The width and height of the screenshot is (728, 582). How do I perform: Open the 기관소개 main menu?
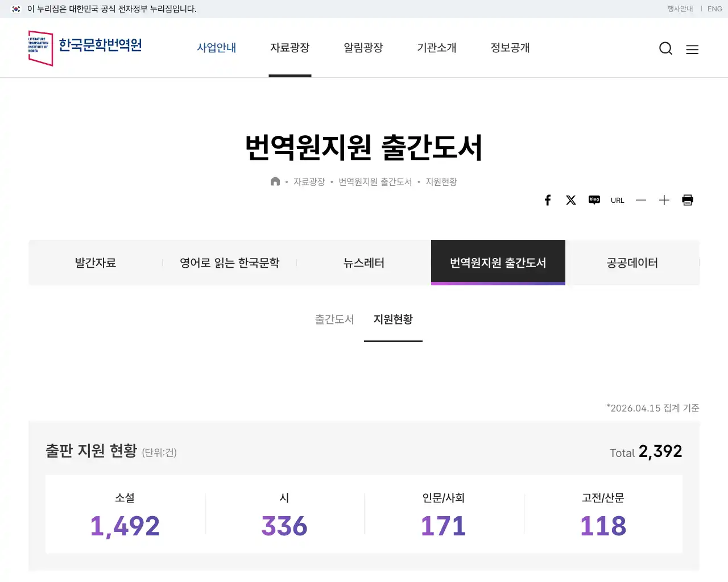437,48
